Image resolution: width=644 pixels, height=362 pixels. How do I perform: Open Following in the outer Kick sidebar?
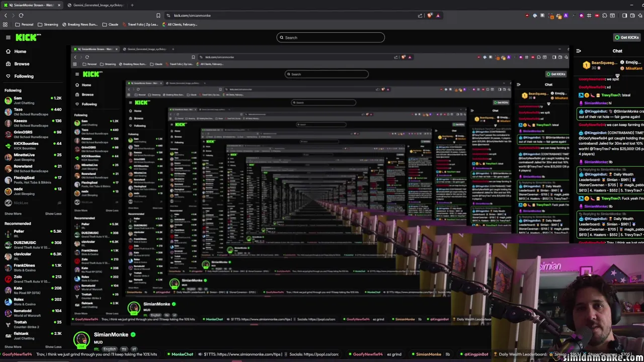click(24, 76)
